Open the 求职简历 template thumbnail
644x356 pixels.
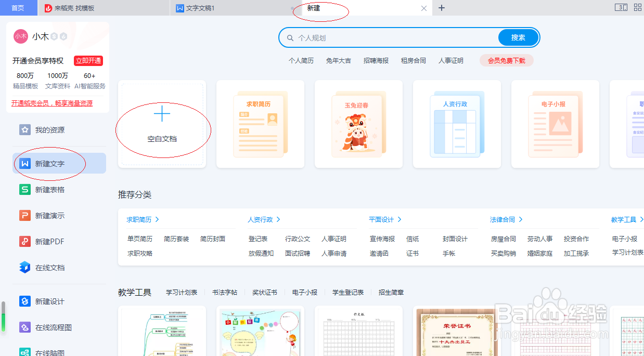tap(260, 124)
